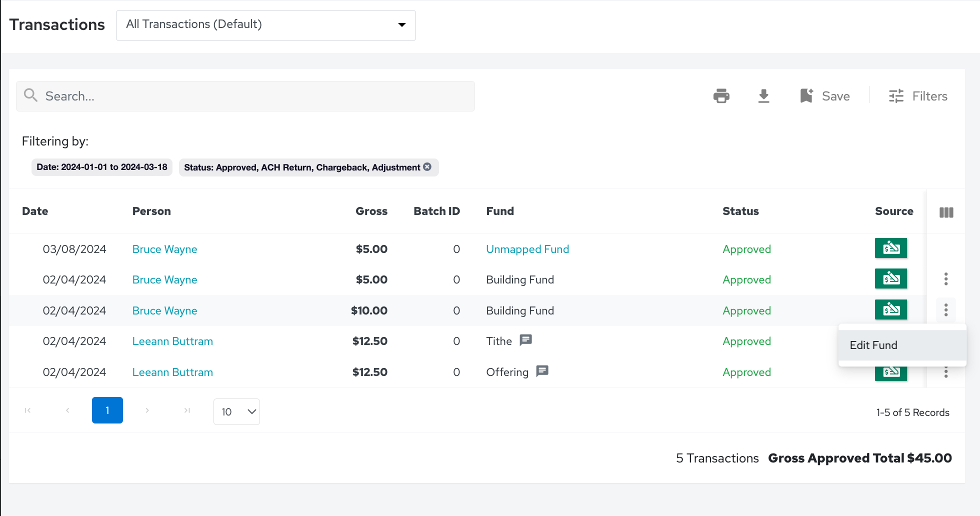Select Edit Fund from context menu
This screenshot has width=980, height=516.
(873, 345)
